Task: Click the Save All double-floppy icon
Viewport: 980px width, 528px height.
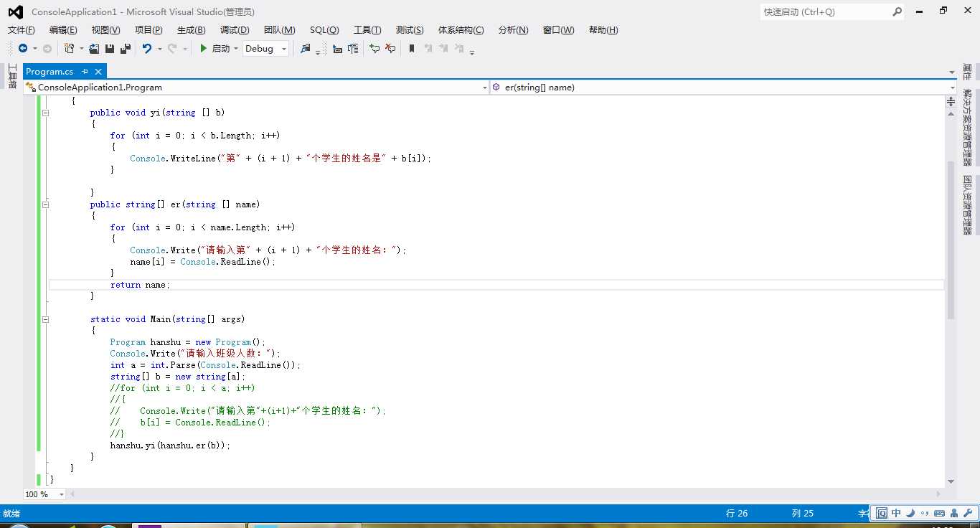Action: (x=126, y=49)
